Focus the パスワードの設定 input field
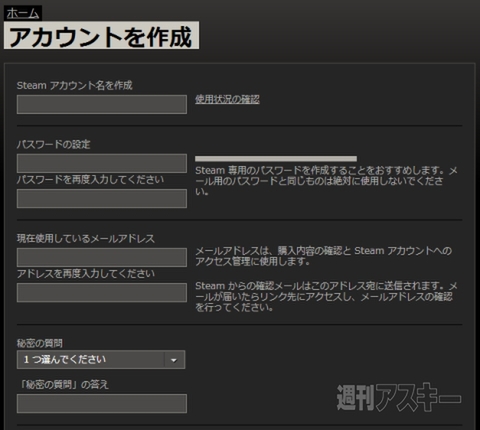 102,163
